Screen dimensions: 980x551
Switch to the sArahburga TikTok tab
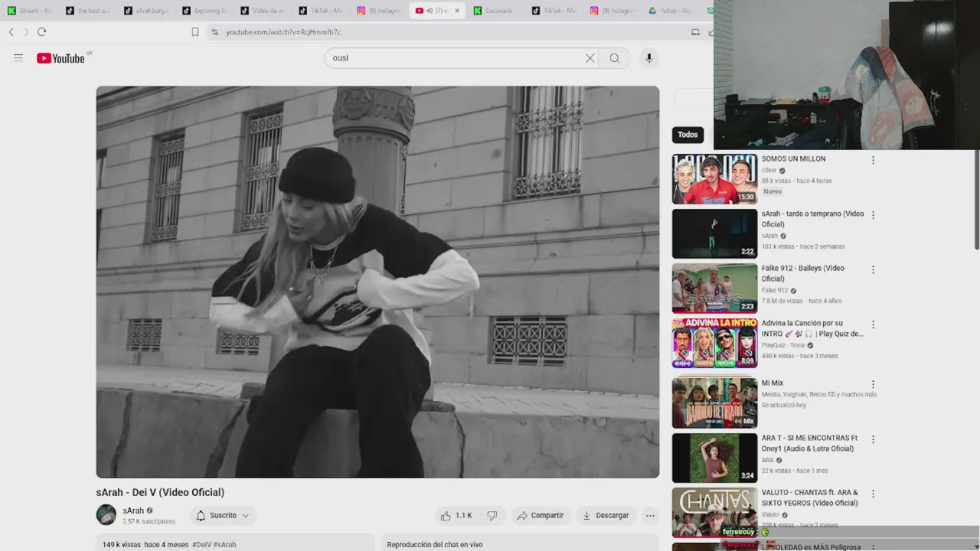(x=147, y=11)
